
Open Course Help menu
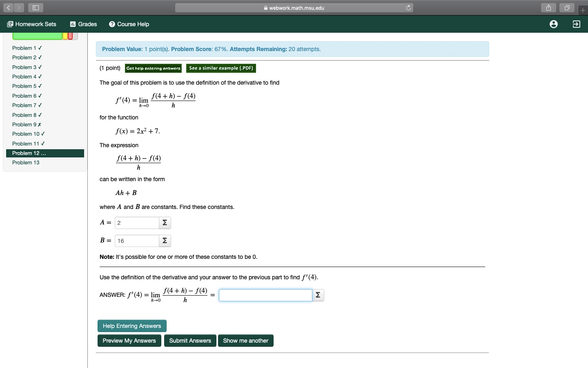129,24
